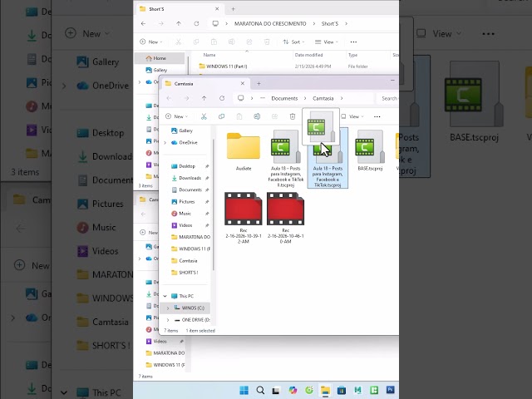
Task: Open Gallery in Camtasia window sidebar
Action: (185, 131)
